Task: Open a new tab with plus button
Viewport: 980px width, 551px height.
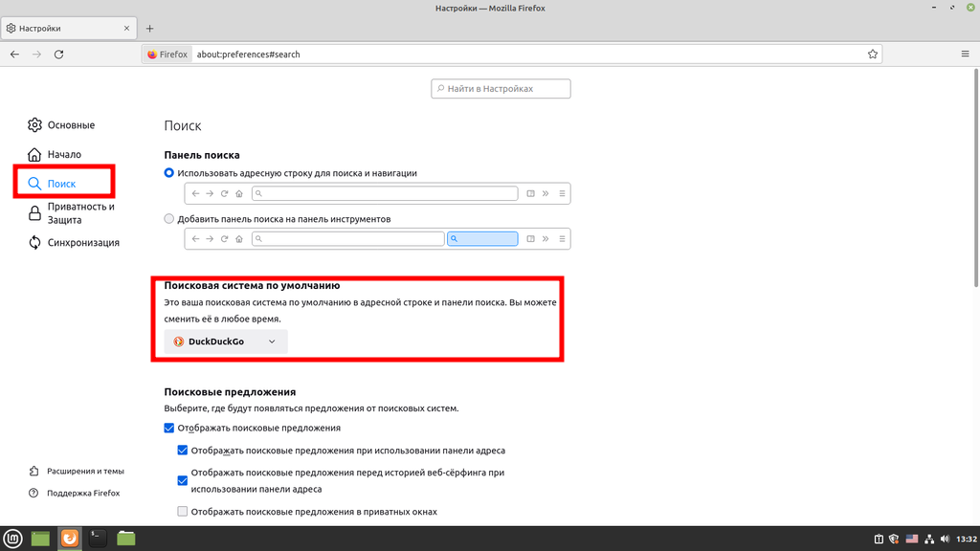Action: coord(149,29)
